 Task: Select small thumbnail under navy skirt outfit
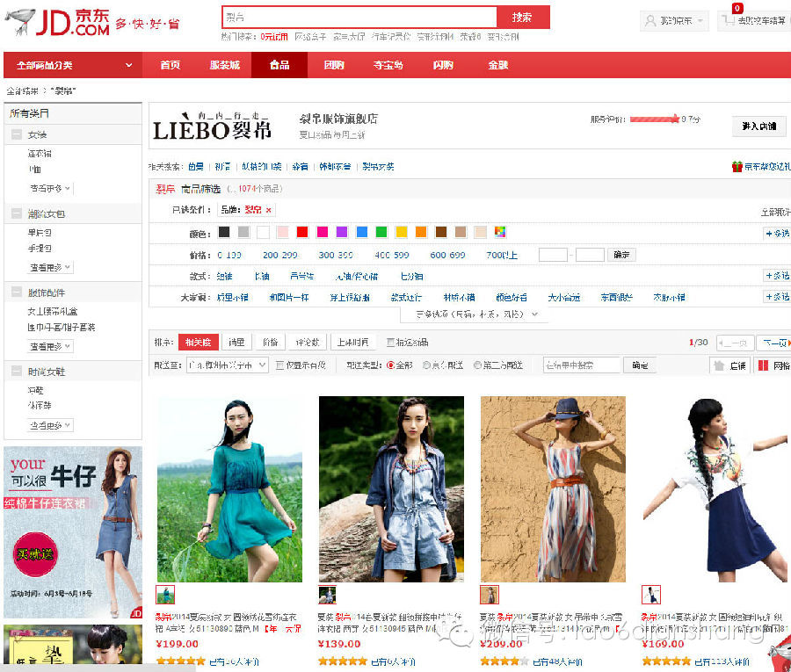coord(650,595)
